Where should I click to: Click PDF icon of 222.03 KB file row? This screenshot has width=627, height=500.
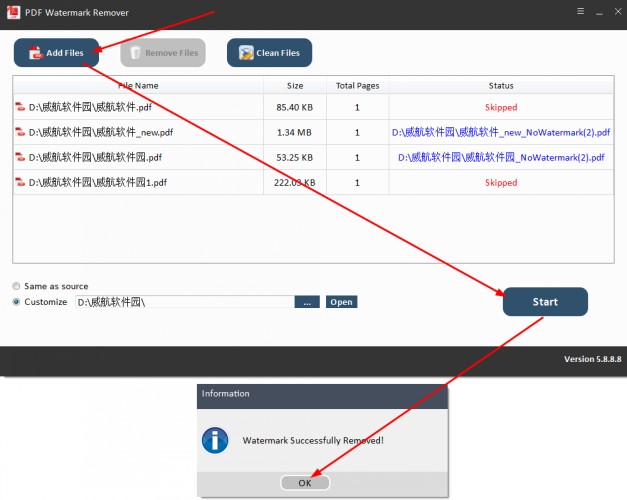click(20, 182)
